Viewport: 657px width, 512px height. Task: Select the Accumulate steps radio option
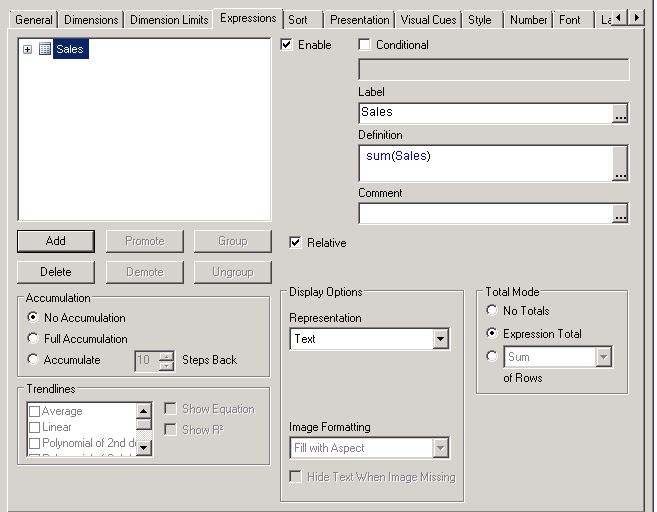pyautogui.click(x=33, y=359)
